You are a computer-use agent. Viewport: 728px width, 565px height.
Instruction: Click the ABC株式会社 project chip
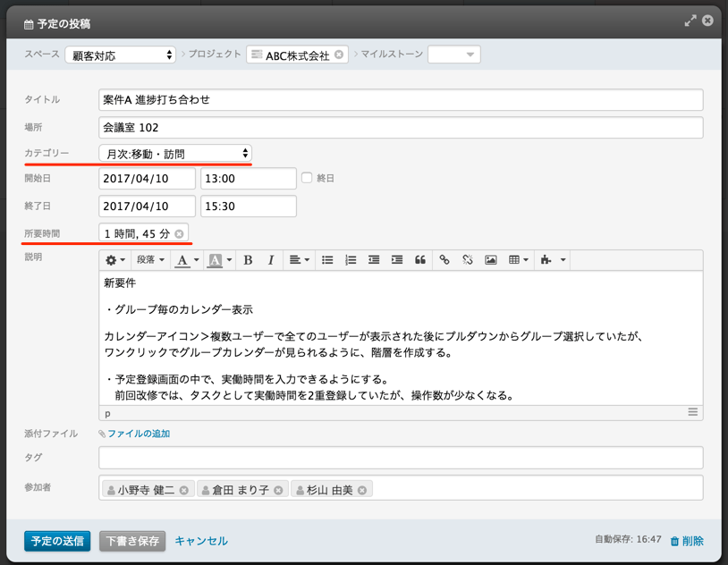(298, 55)
